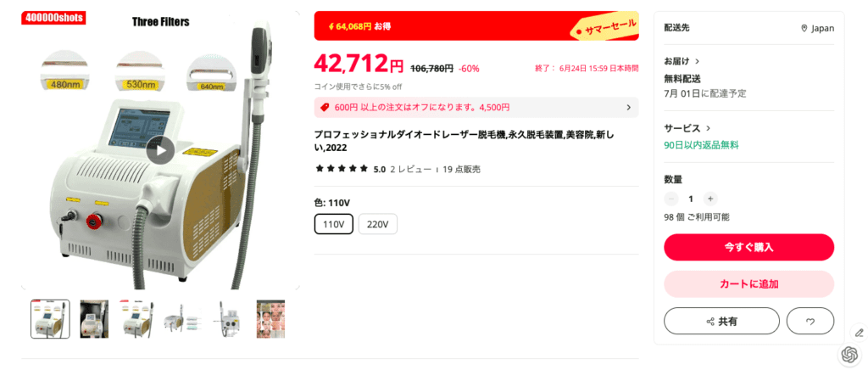Click the pencil edit floating icon
Screen dimensions: 868x370
pos(859,333)
